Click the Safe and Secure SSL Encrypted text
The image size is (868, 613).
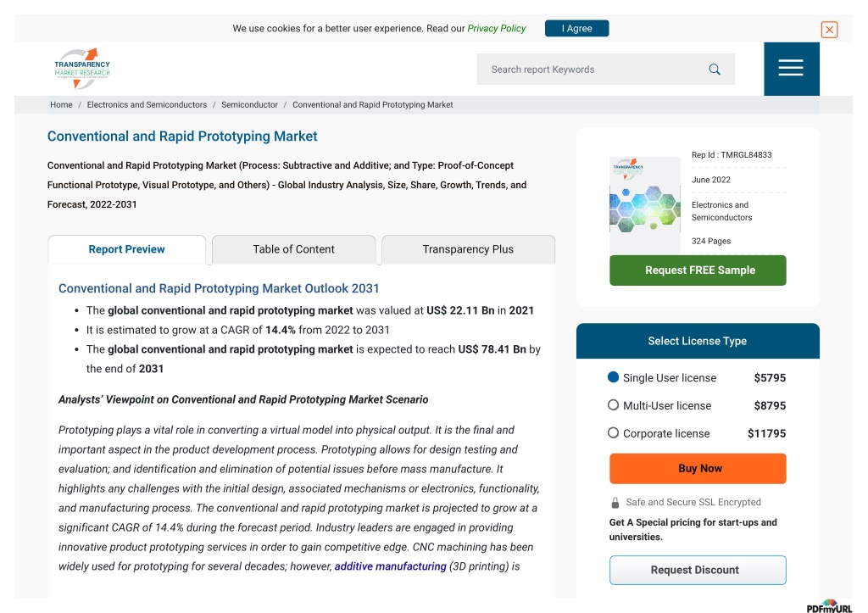click(x=693, y=502)
